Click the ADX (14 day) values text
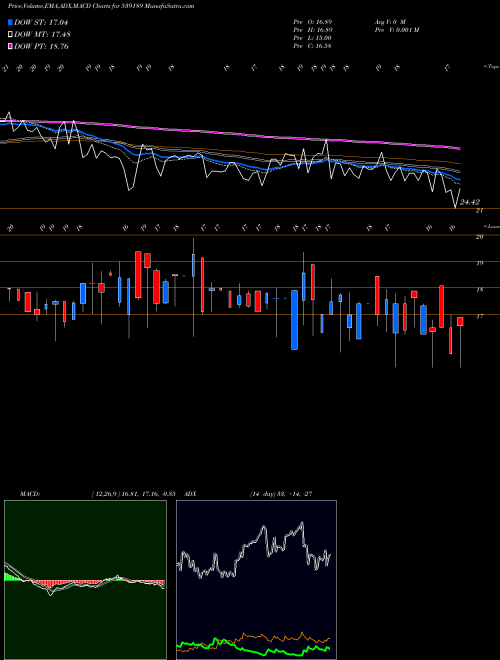The image size is (500, 660). (x=281, y=494)
